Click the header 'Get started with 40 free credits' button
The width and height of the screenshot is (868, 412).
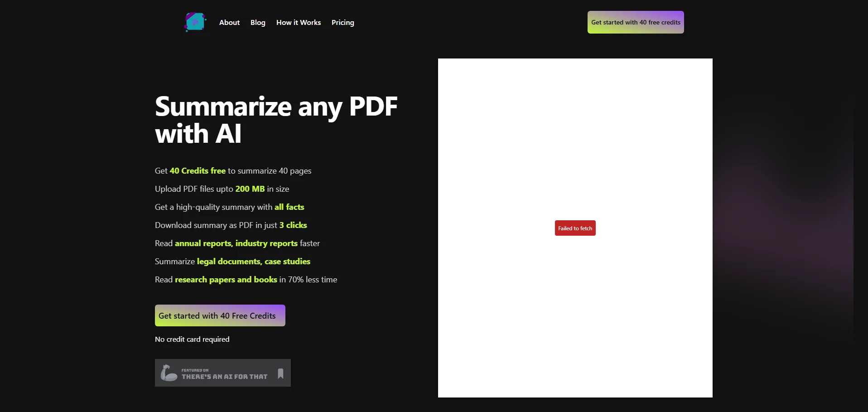[x=635, y=22]
